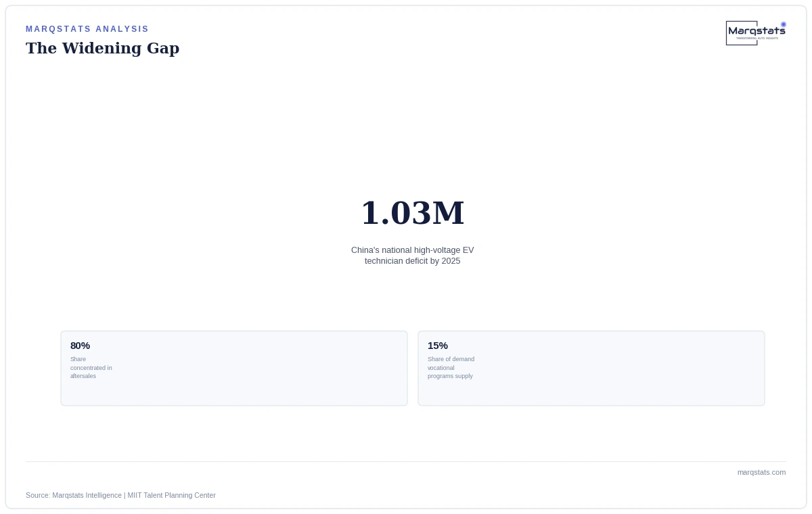Click the Marqstats logo in the corner

click(756, 32)
